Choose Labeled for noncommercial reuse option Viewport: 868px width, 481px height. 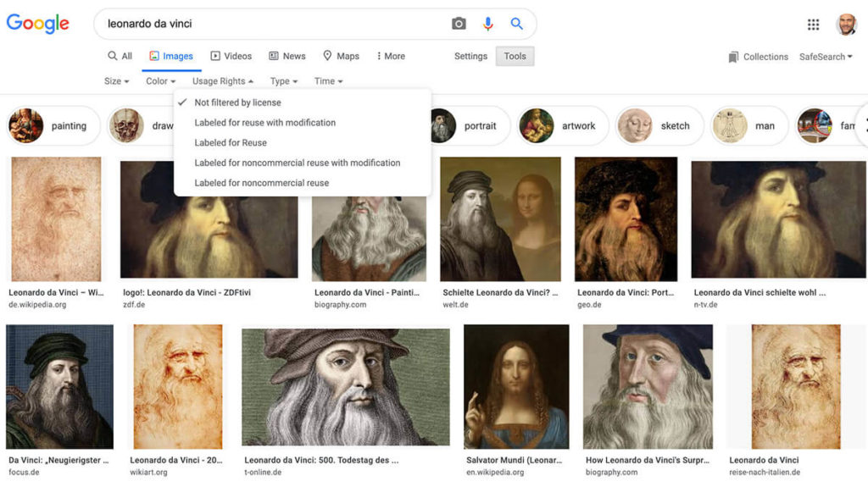click(303, 183)
